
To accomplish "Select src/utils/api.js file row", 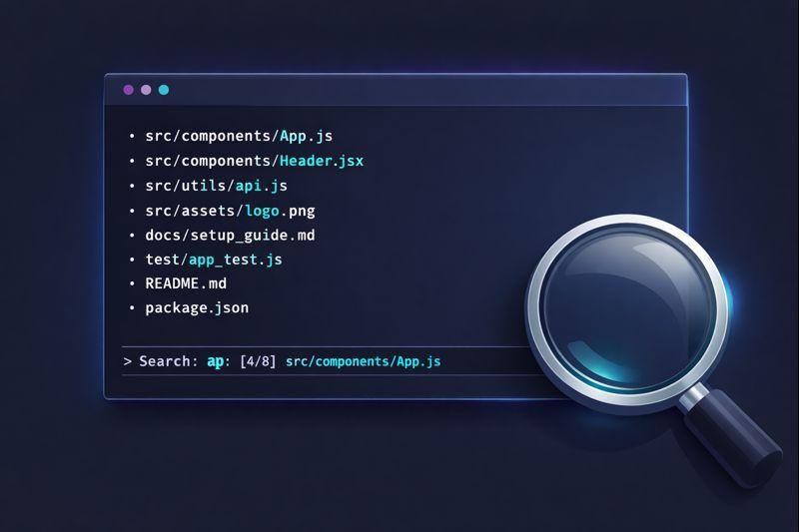I will tap(216, 186).
